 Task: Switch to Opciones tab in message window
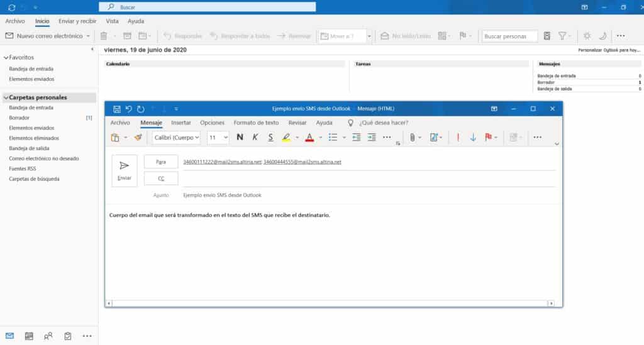(x=212, y=123)
